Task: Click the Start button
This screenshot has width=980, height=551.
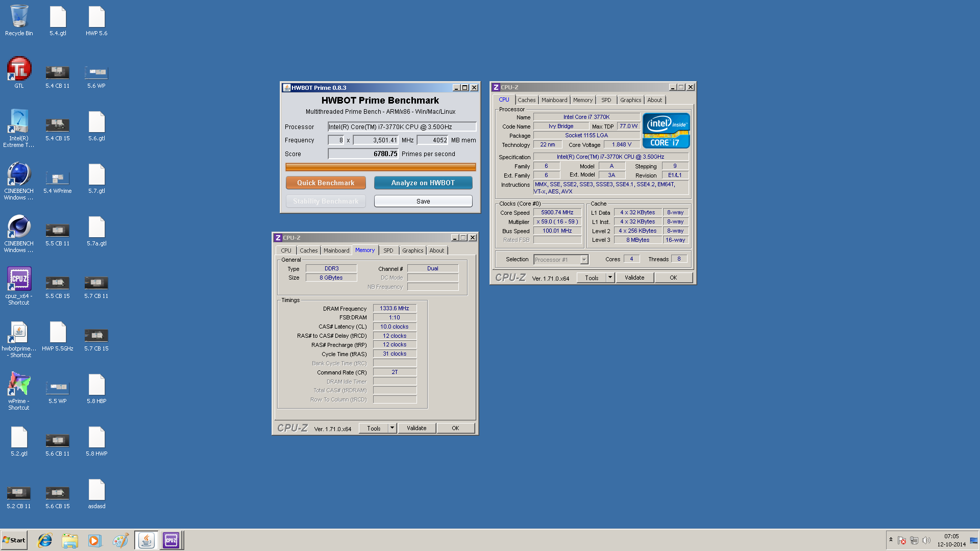Action: (x=14, y=540)
